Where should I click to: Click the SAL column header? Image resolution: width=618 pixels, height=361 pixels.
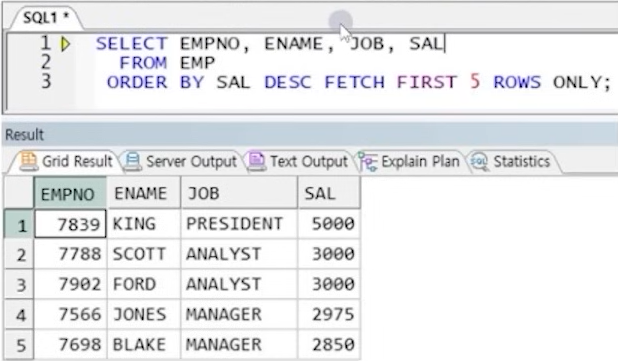coord(329,193)
